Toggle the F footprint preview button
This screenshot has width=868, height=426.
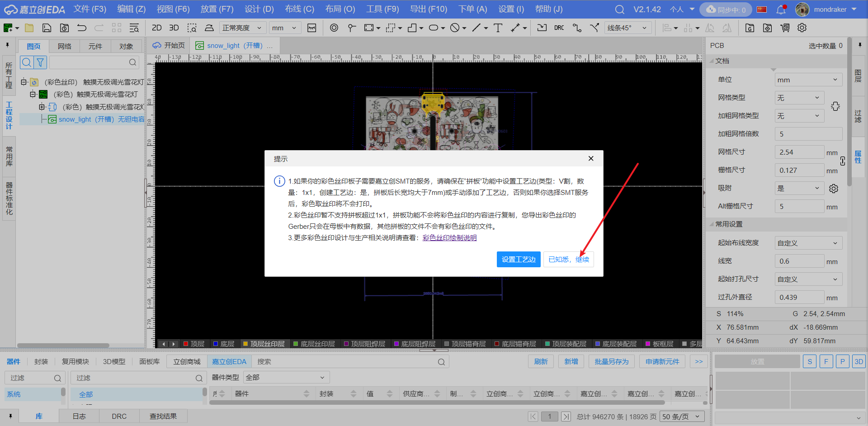pyautogui.click(x=826, y=361)
